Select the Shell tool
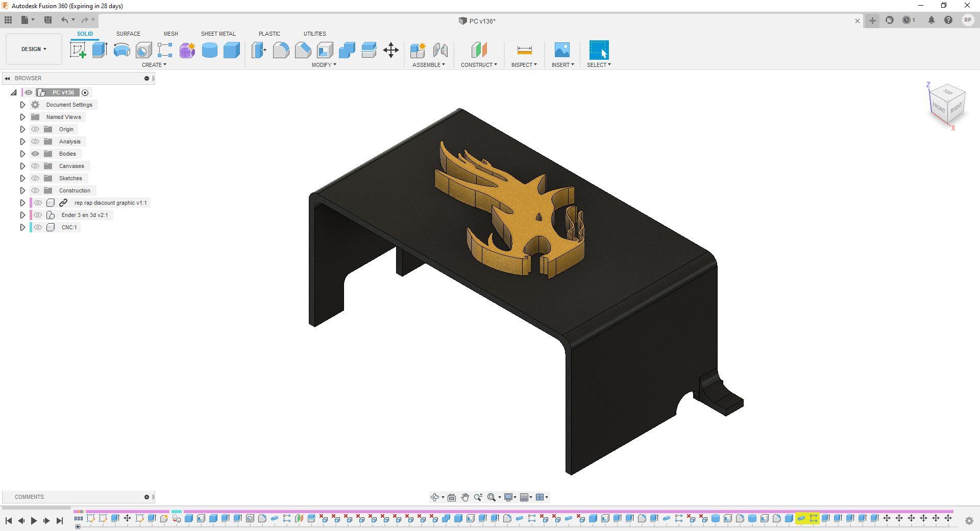 click(325, 50)
